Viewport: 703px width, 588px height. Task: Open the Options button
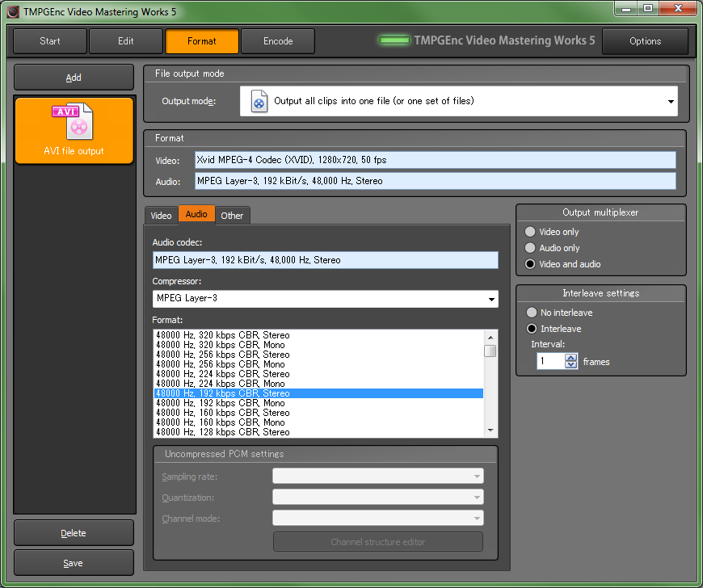[x=645, y=41]
